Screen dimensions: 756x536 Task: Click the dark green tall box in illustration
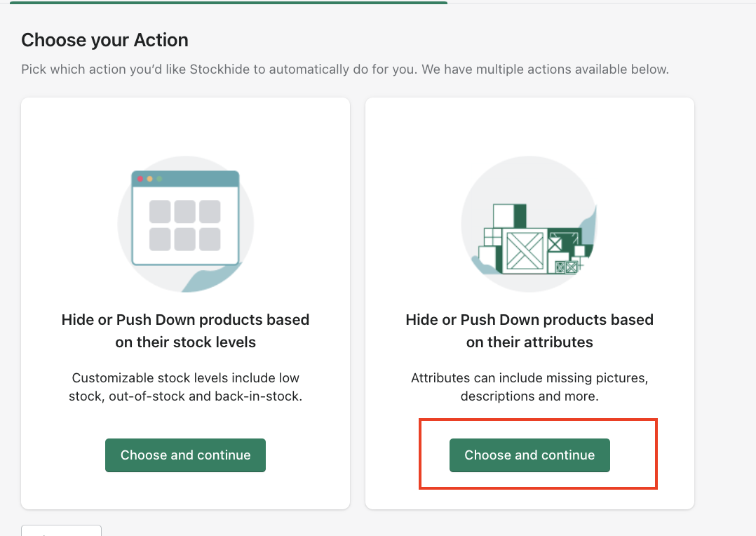pos(520,216)
